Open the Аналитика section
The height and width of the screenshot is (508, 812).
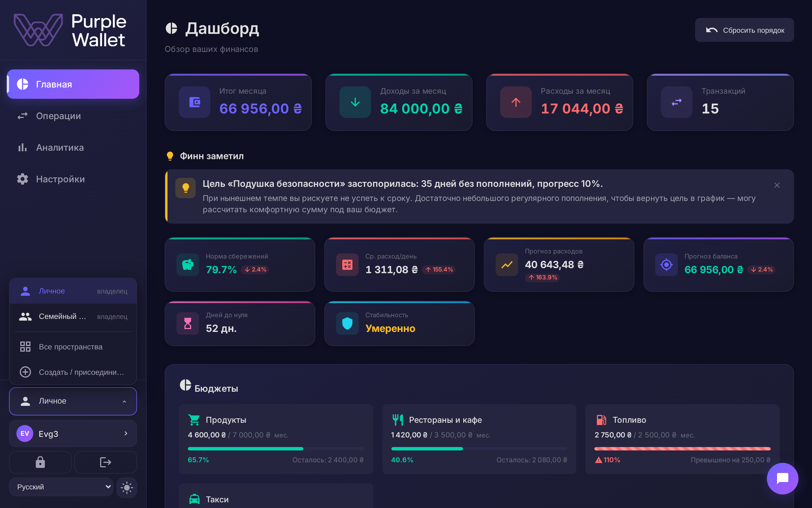tap(73, 148)
